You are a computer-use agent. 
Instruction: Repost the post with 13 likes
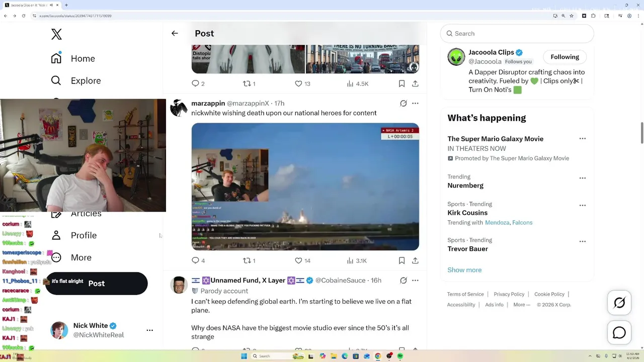pyautogui.click(x=249, y=83)
